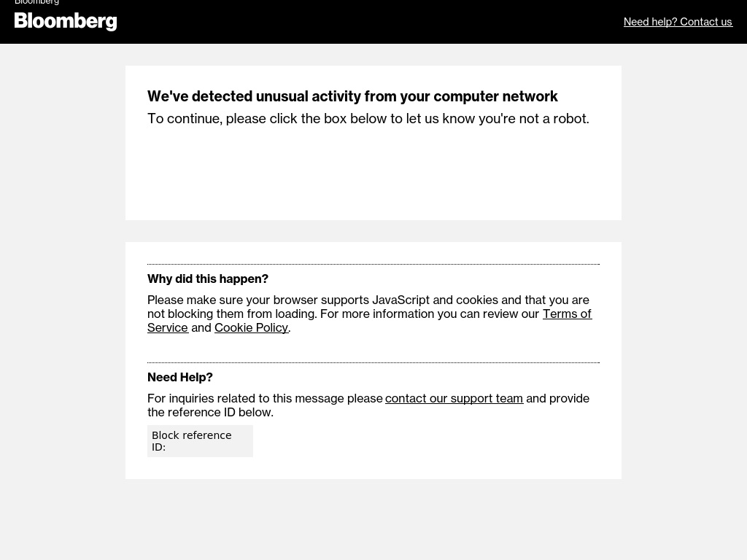Click the Bloomberg logo in header

[x=66, y=21]
